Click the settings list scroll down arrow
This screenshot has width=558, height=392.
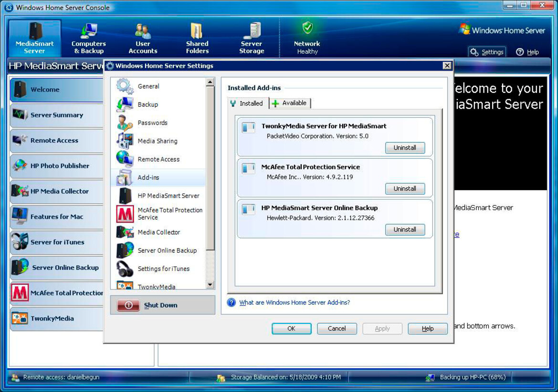click(x=210, y=285)
